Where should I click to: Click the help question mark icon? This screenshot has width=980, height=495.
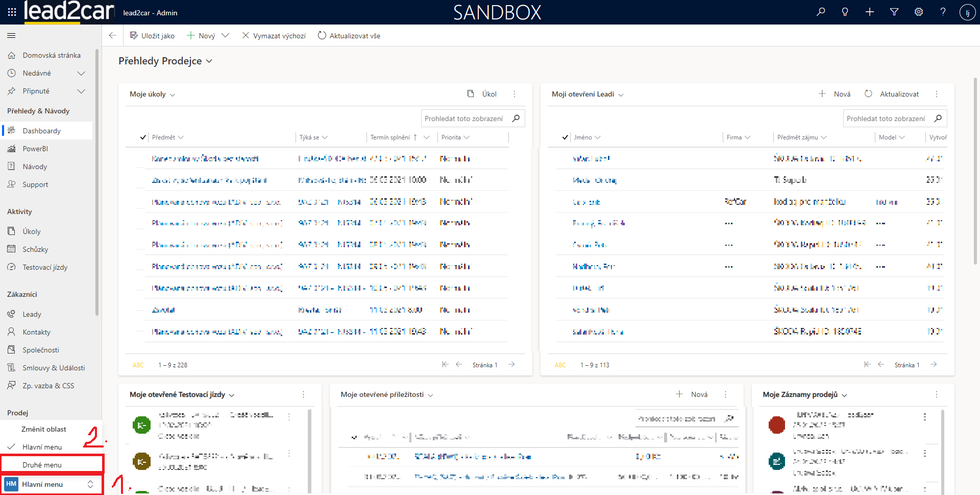click(x=943, y=12)
